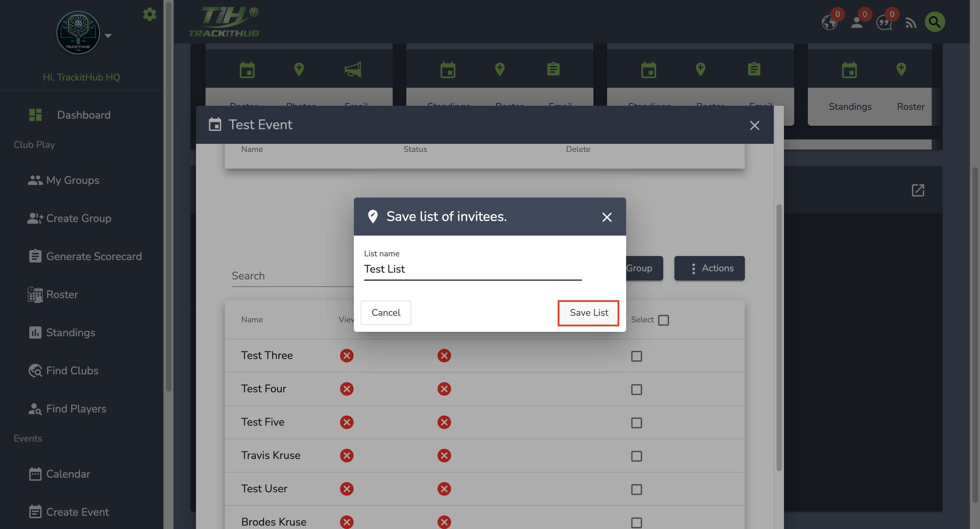Check the box for Test Four
Screen dimensions: 980x529
coord(636,390)
